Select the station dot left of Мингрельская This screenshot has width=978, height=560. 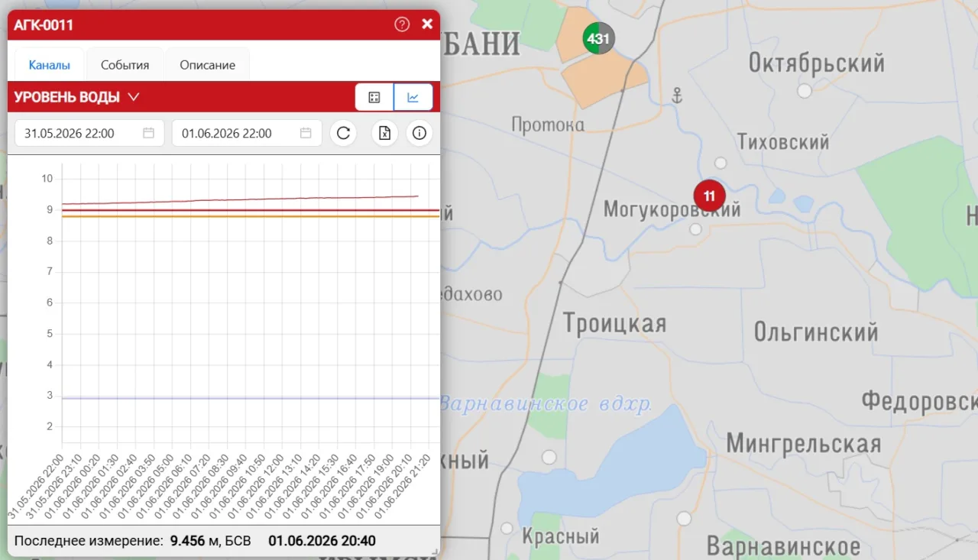tap(549, 457)
